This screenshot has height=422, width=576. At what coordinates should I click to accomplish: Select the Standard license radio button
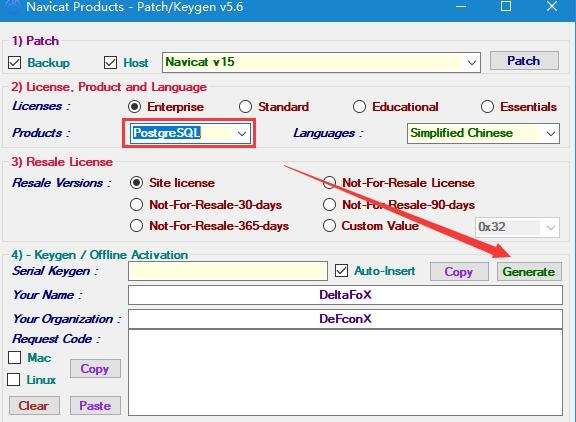245,107
